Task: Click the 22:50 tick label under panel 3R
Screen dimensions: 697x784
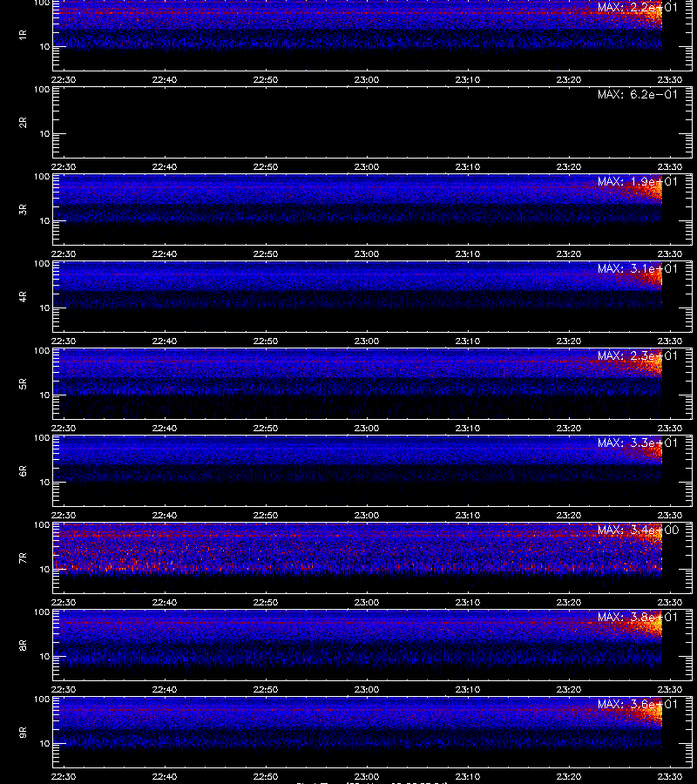Action: click(266, 254)
